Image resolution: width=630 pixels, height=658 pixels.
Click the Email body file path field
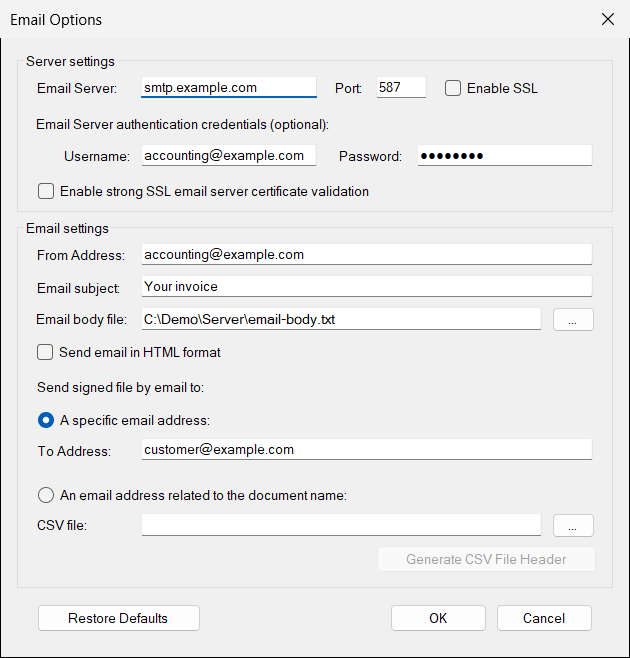point(341,319)
